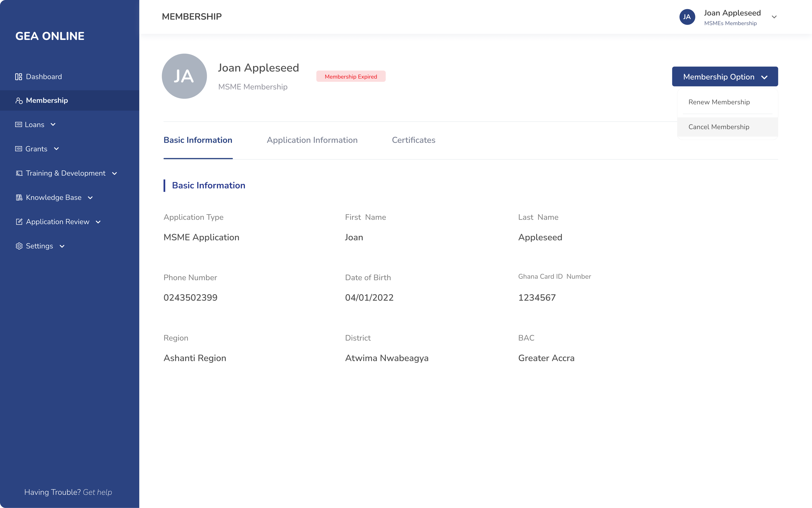Choose Cancel Membership from the dropdown
Viewport: 812px width, 508px height.
(719, 127)
